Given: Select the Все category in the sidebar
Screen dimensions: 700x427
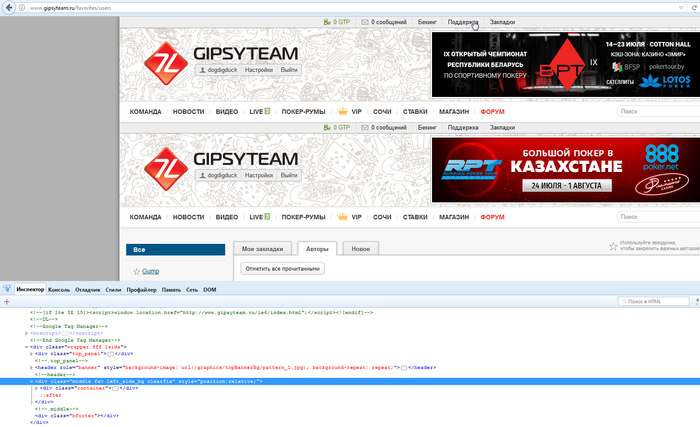Looking at the screenshot, I should (x=175, y=249).
